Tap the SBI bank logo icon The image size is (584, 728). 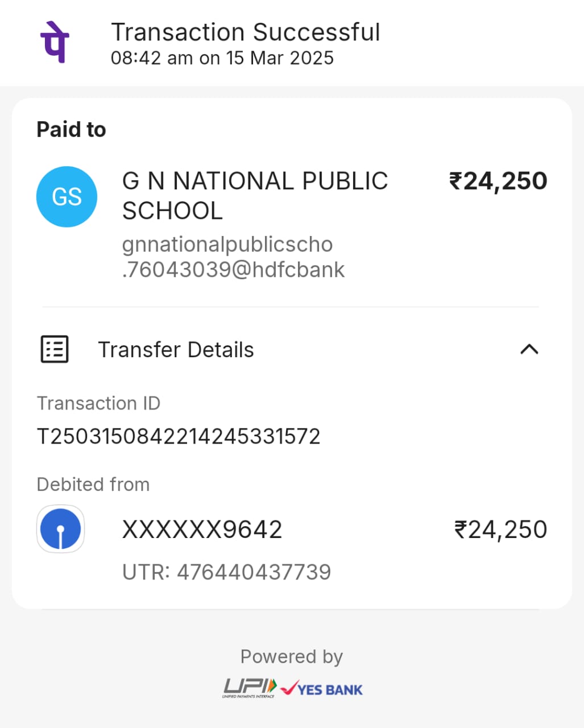point(60,529)
